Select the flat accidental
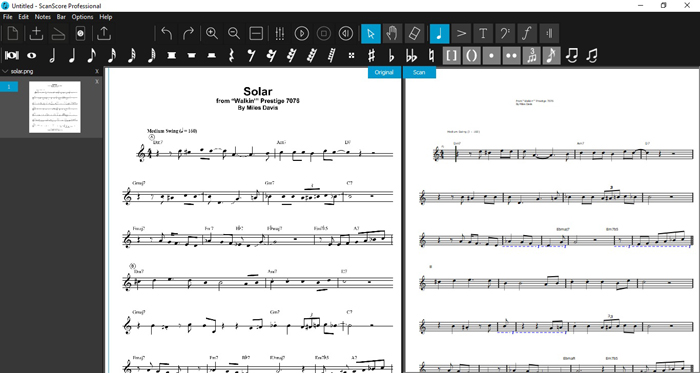 [x=391, y=56]
